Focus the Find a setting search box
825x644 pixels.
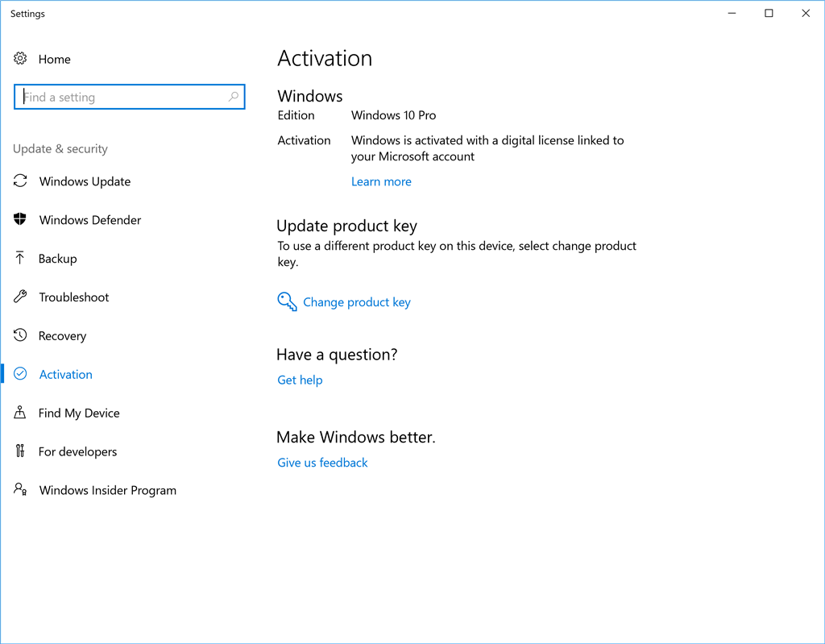tap(130, 97)
